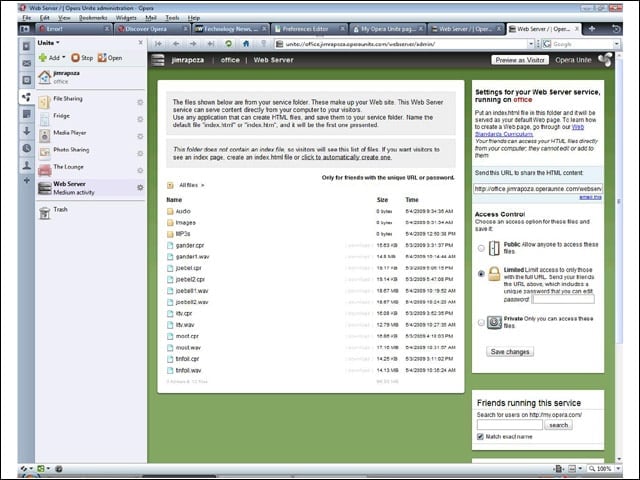This screenshot has width=640, height=480.
Task: Switch to the Discover Opera tab
Action: [151, 29]
